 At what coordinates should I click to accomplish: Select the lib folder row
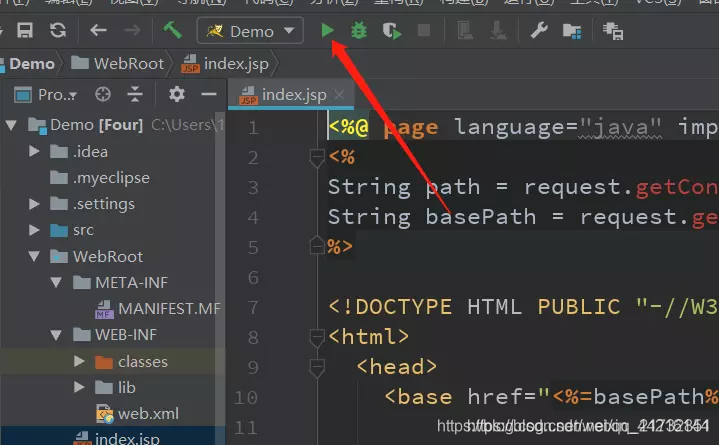(x=112, y=388)
